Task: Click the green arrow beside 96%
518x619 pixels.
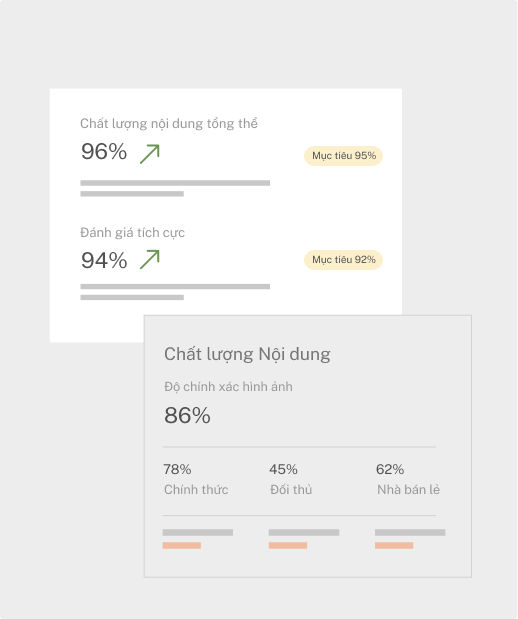Action: 150,154
